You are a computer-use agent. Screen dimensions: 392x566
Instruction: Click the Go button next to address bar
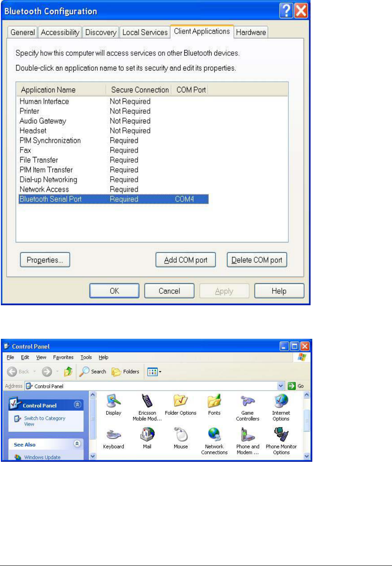coord(297,386)
